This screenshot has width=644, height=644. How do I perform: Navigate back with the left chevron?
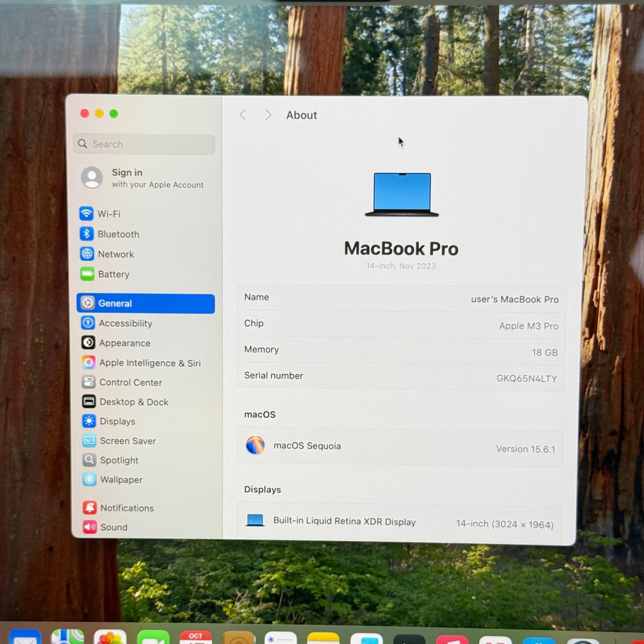pos(243,115)
